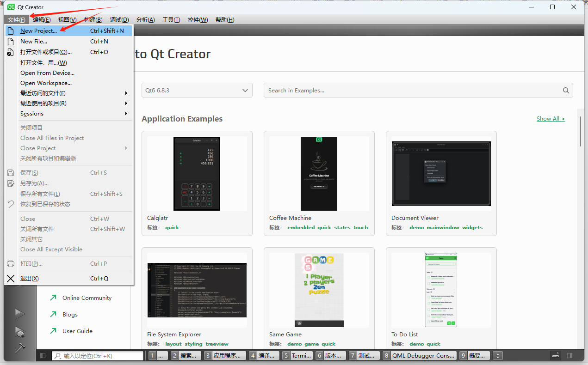This screenshot has width=588, height=365.
Task: Toggle output pane 1
Action: tap(158, 356)
